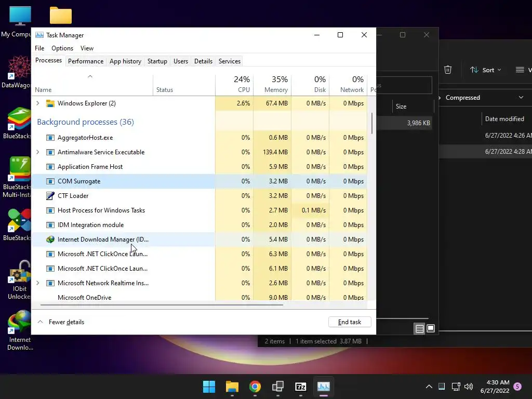Click Task Manager icon in taskbar
The height and width of the screenshot is (399, 532).
pos(323,387)
